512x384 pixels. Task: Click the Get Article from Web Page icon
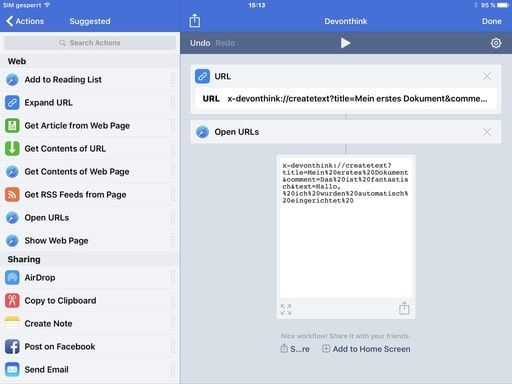pos(12,125)
